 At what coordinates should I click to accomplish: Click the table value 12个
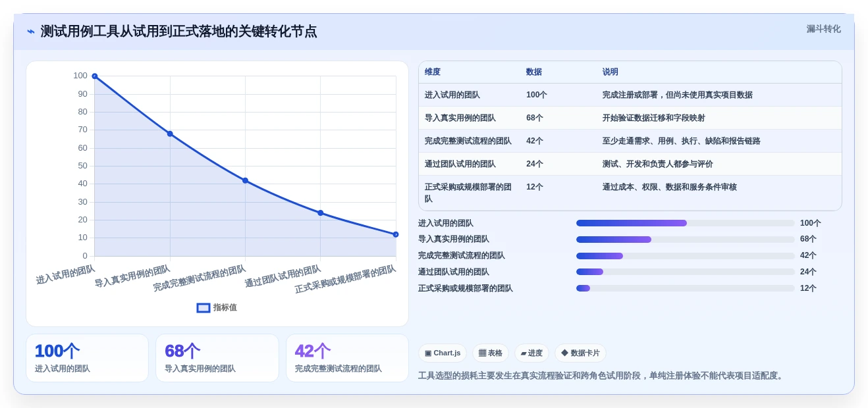pos(535,187)
